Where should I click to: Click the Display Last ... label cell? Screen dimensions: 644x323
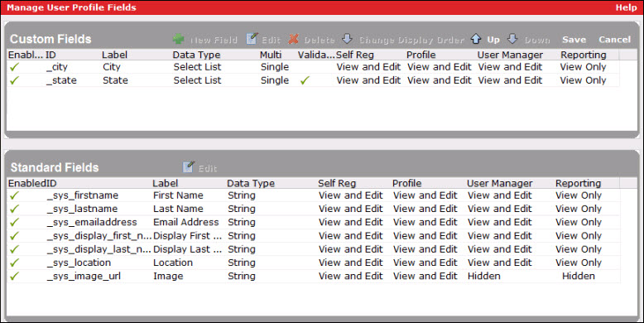click(x=188, y=249)
